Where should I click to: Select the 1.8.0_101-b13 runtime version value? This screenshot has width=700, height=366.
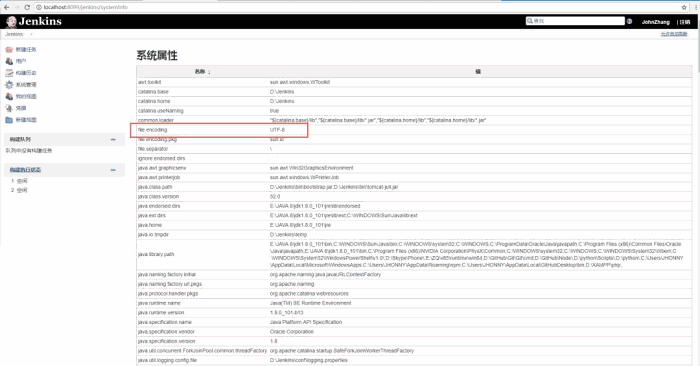286,312
